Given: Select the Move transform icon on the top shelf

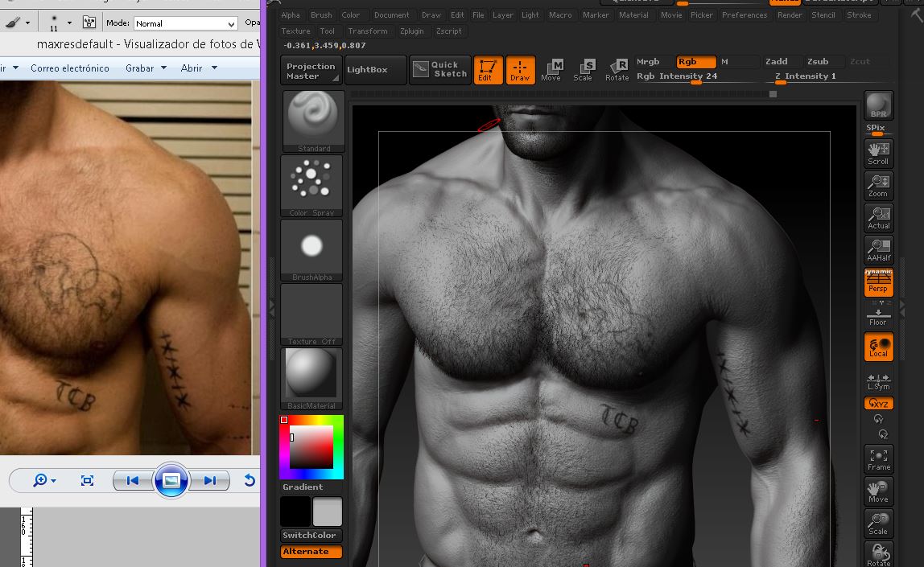Looking at the screenshot, I should 551,70.
